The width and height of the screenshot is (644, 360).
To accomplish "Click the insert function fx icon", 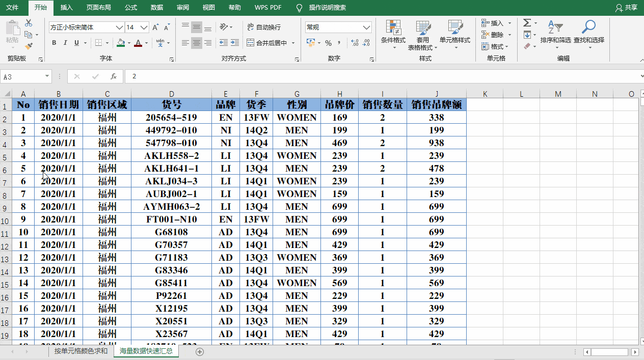I will (114, 76).
